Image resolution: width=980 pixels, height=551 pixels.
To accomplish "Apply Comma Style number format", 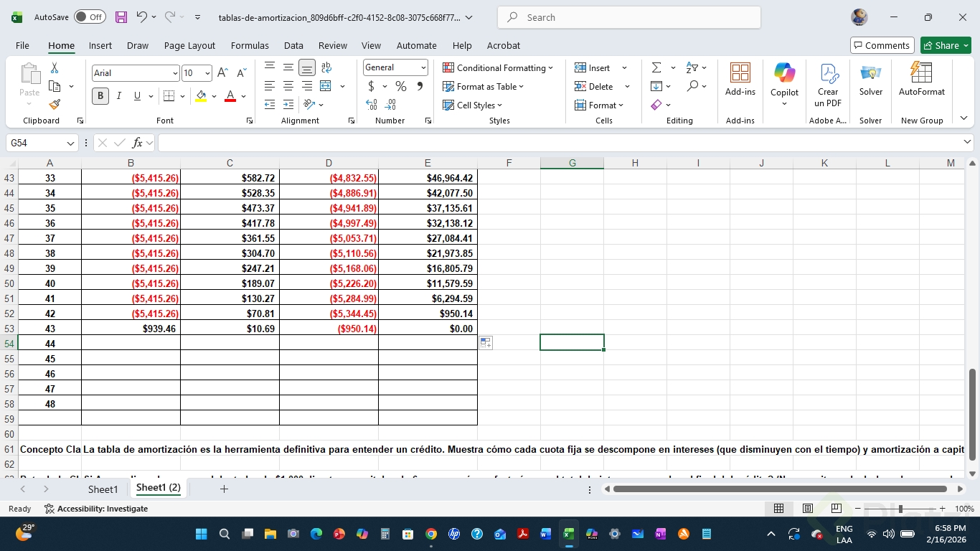I will pyautogui.click(x=420, y=86).
